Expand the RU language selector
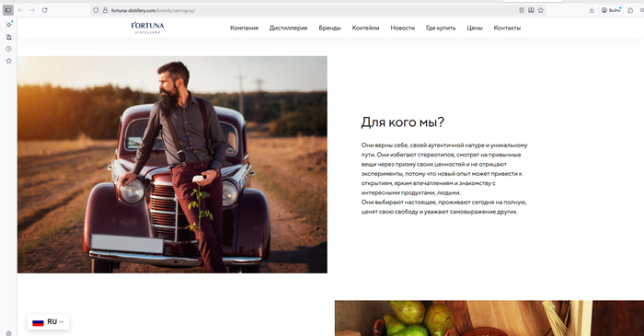This screenshot has width=644, height=336. click(x=48, y=322)
